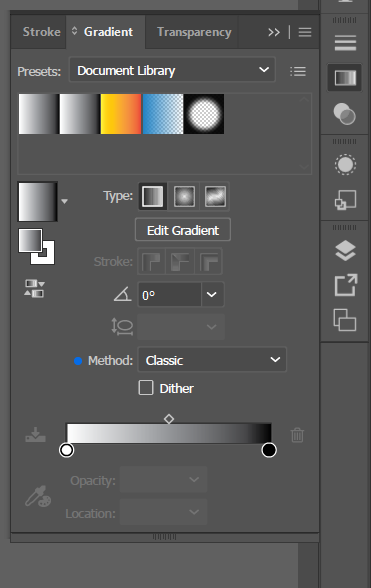Select the second white-to-black gradient preset
371x588 pixels.
[x=80, y=114]
